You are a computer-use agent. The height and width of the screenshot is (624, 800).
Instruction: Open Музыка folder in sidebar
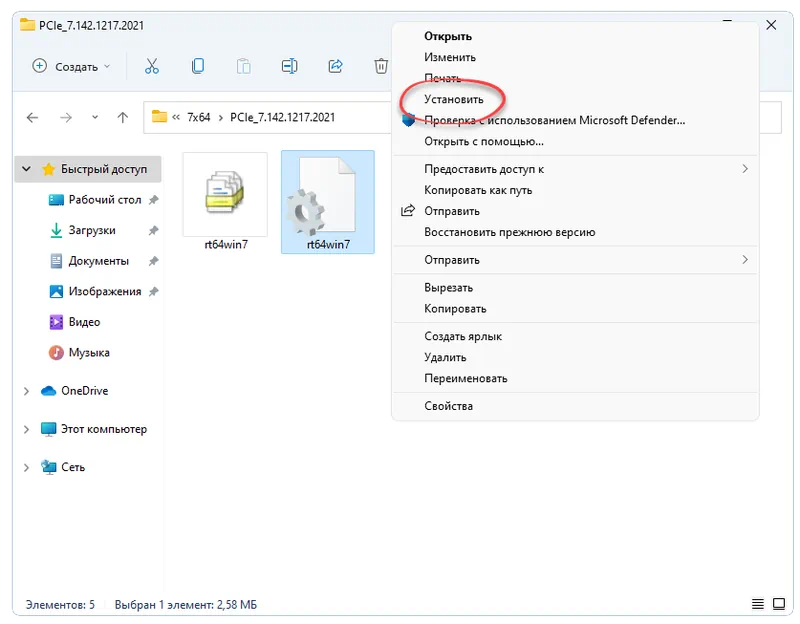pyautogui.click(x=89, y=353)
